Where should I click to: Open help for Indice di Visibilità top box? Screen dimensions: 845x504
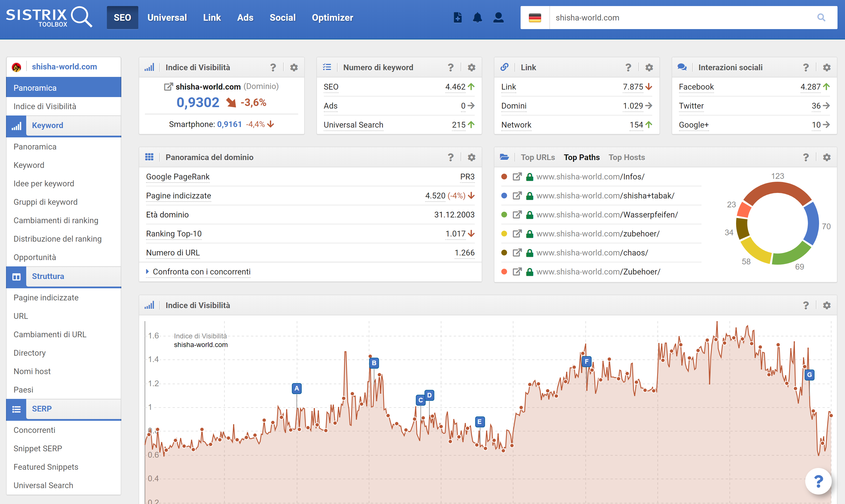(273, 68)
